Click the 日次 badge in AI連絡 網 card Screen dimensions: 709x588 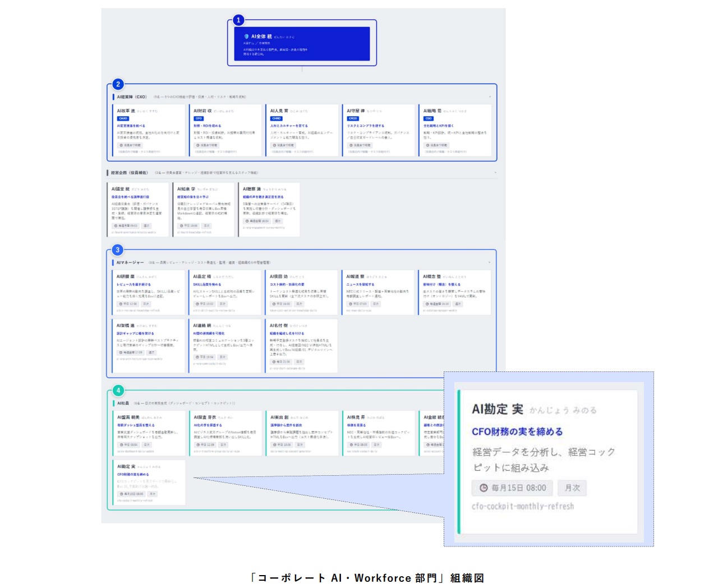(x=222, y=357)
